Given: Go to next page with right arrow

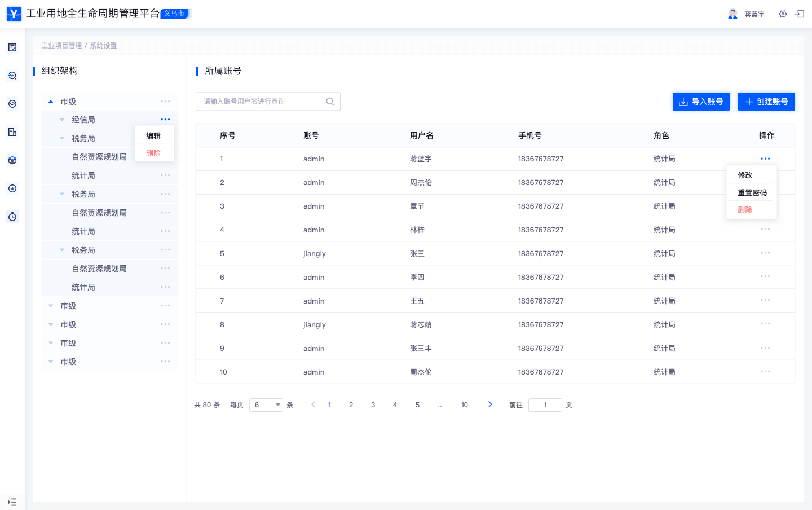Looking at the screenshot, I should point(490,405).
